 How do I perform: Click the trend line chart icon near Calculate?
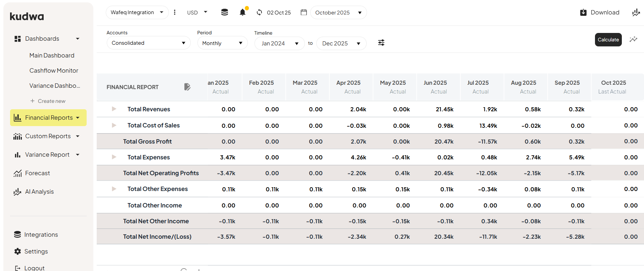633,39
